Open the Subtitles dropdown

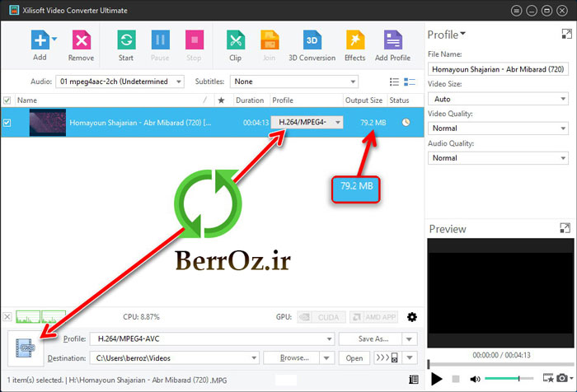pyautogui.click(x=294, y=82)
